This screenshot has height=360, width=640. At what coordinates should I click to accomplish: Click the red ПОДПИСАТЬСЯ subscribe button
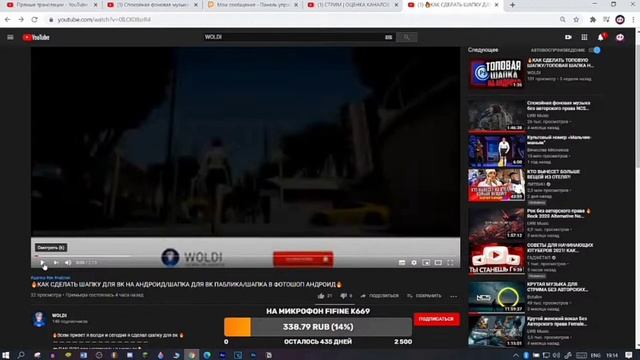[436, 319]
